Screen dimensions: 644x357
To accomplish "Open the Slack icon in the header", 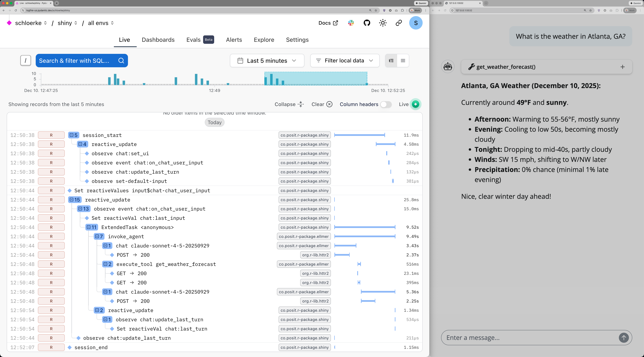I will pyautogui.click(x=351, y=23).
